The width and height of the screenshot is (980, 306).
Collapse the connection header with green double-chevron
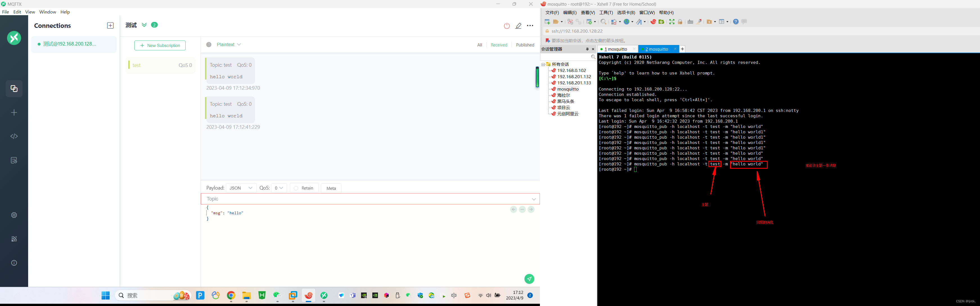[144, 25]
